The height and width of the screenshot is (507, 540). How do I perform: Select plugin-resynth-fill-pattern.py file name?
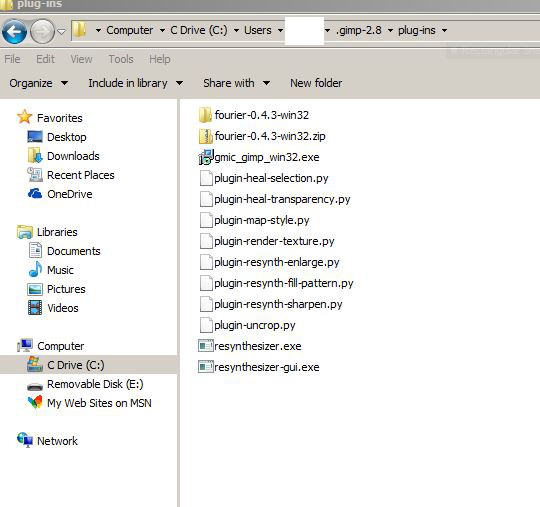[284, 283]
